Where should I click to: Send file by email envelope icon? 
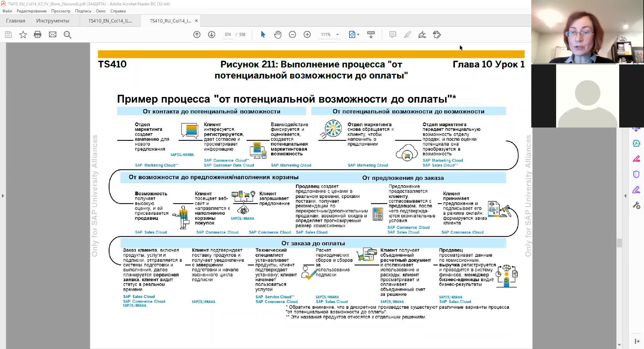coord(53,35)
